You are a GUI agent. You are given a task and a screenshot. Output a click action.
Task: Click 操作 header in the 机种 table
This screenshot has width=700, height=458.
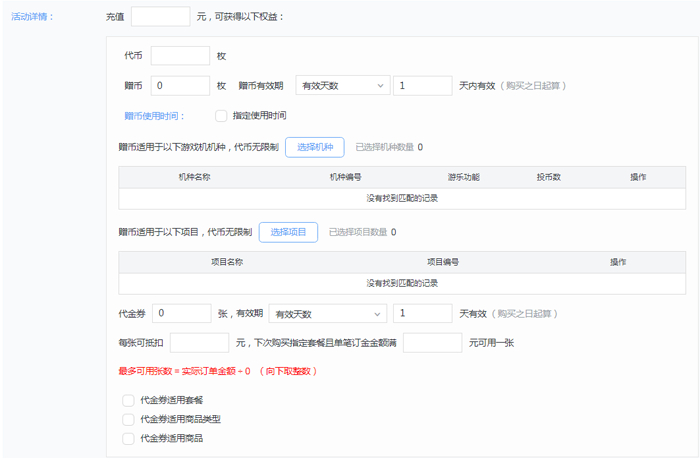point(638,177)
